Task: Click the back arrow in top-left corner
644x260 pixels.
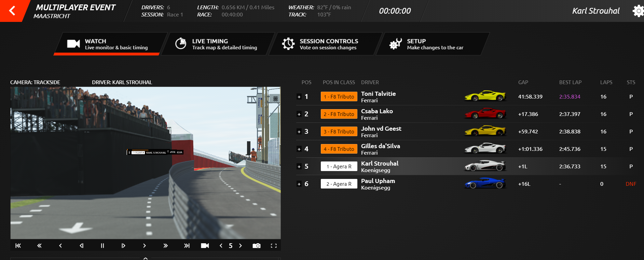Action: (12, 11)
